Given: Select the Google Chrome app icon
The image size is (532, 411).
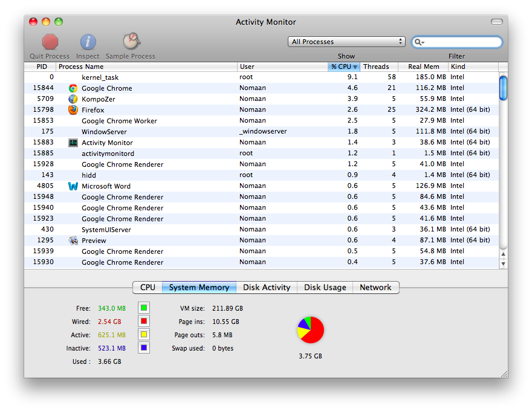Looking at the screenshot, I should (73, 88).
